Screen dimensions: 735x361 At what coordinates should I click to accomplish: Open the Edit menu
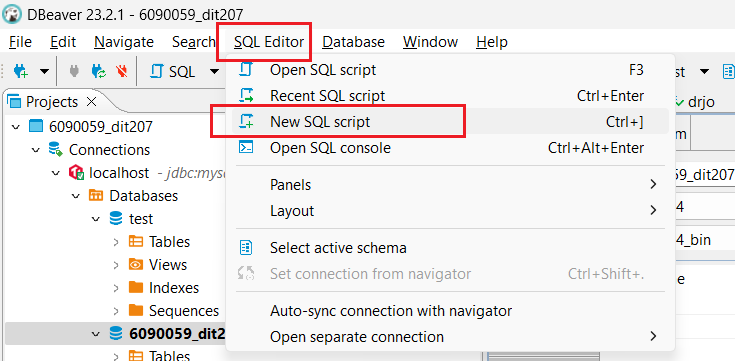point(63,42)
